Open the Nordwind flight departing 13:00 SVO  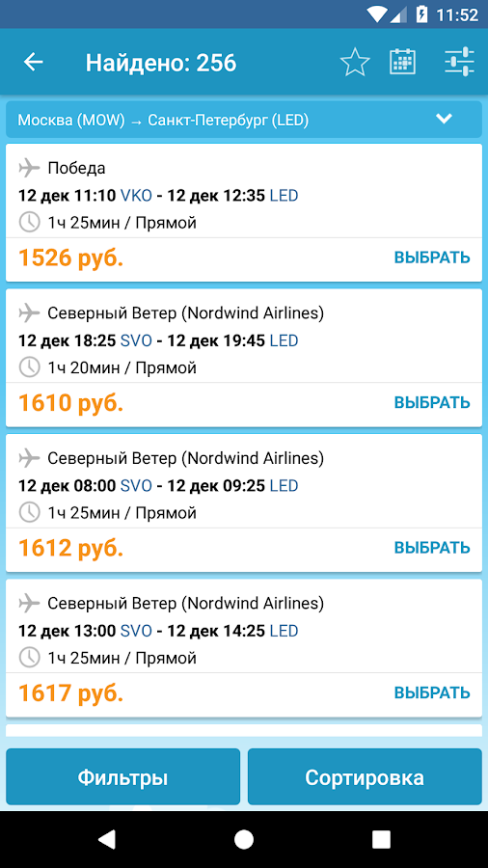[244, 648]
